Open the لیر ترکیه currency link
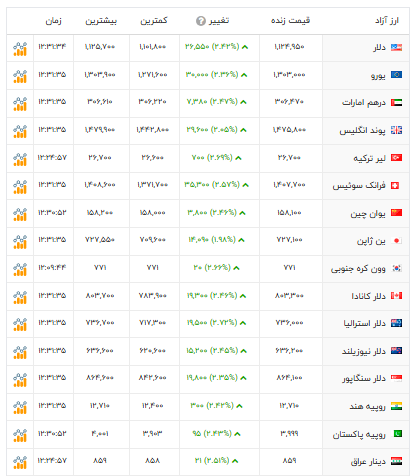 [369, 158]
